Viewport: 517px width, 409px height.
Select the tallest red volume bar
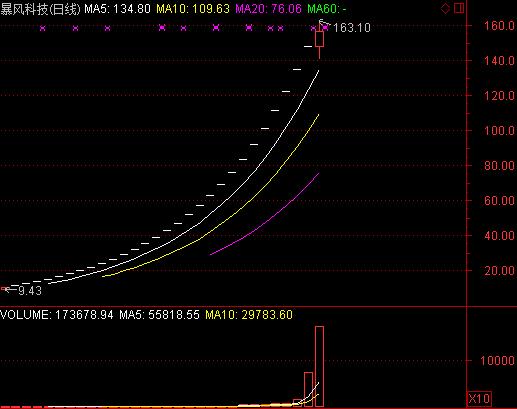click(x=319, y=366)
